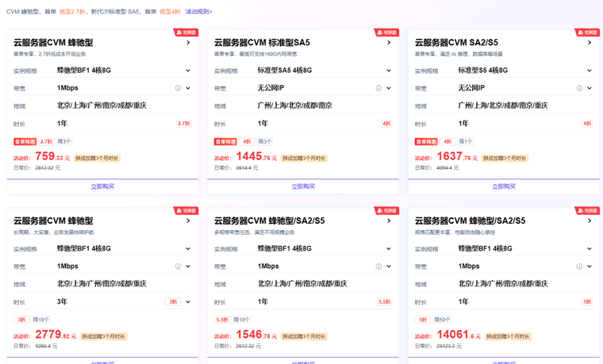Click bandwidth info icon on 14061.6 元 card
This screenshot has width=603, height=364.
579,266
